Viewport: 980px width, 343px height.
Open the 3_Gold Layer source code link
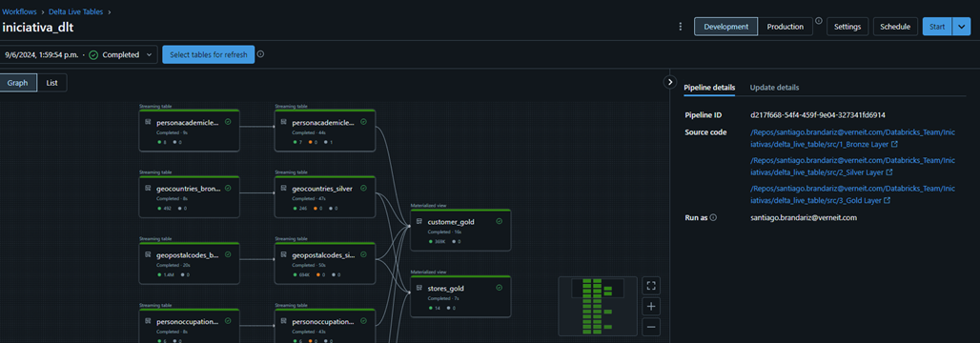(x=852, y=194)
